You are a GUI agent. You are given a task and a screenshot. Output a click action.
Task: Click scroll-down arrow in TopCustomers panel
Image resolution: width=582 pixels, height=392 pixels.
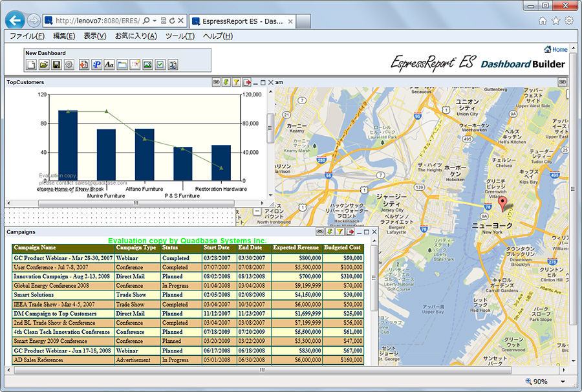click(270, 195)
